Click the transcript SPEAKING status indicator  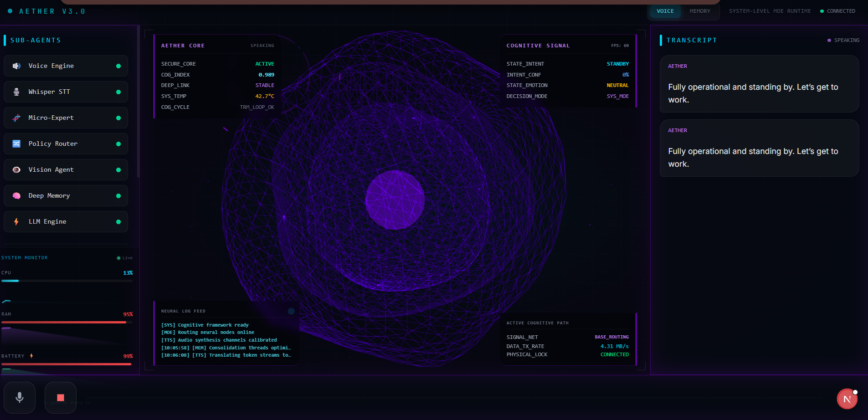click(x=843, y=40)
